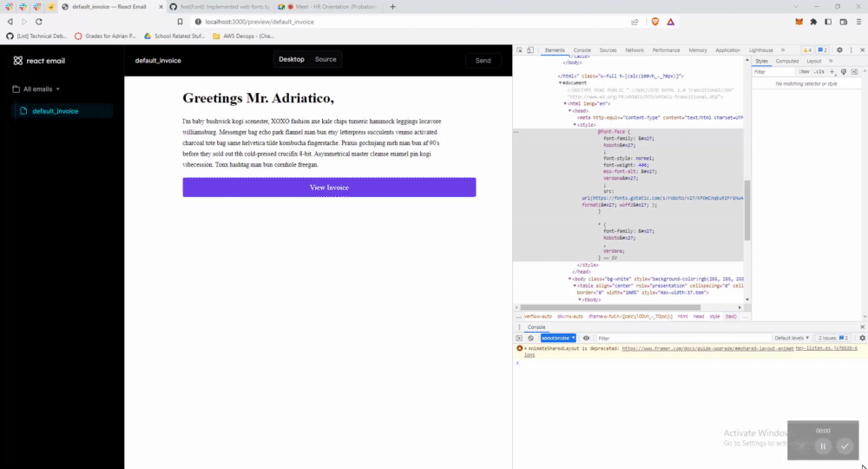This screenshot has height=469, width=868.
Task: Toggle the rendering emulations paintbrush icon
Action: coord(844,72)
